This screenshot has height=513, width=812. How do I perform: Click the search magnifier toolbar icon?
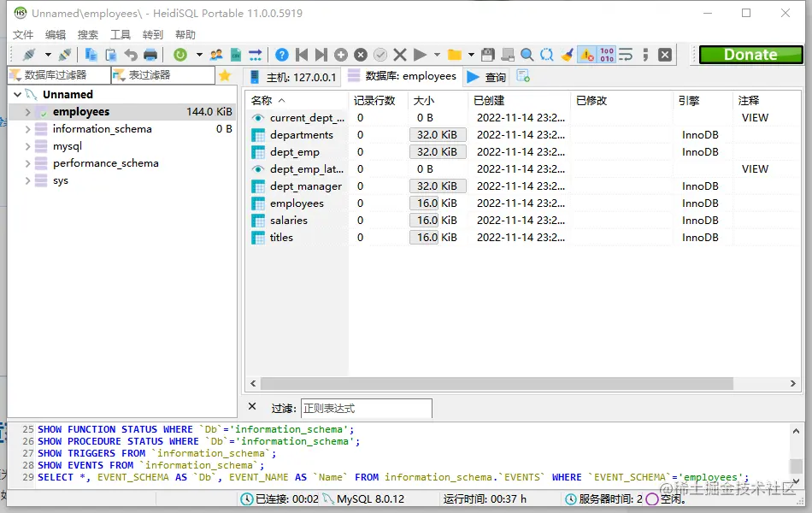pyautogui.click(x=527, y=55)
